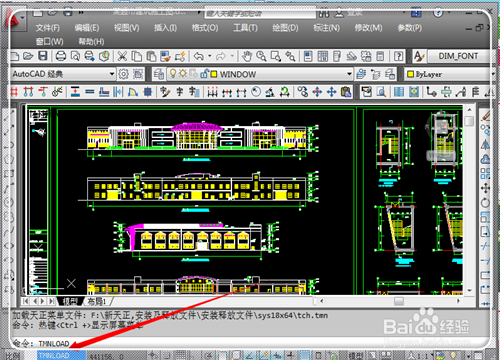This screenshot has height=360, width=500.
Task: Select the Rotate tool
Action: click(x=486, y=202)
